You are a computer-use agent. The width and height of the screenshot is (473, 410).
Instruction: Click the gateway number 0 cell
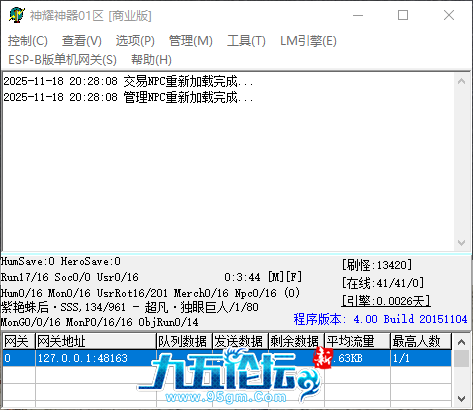(19, 358)
